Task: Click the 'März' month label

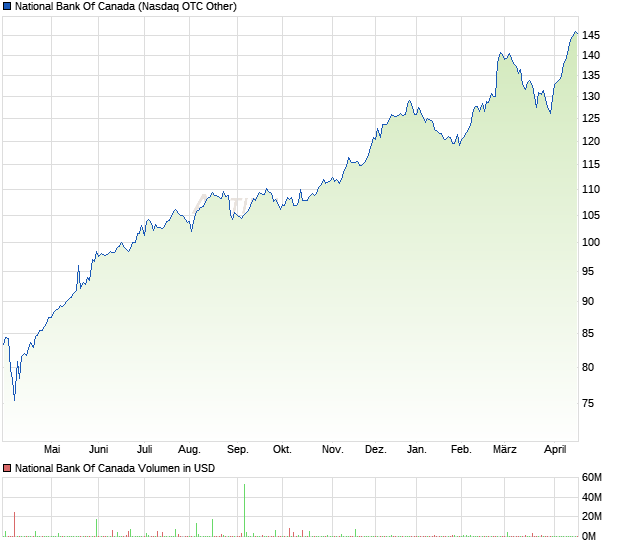Action: coord(505,449)
